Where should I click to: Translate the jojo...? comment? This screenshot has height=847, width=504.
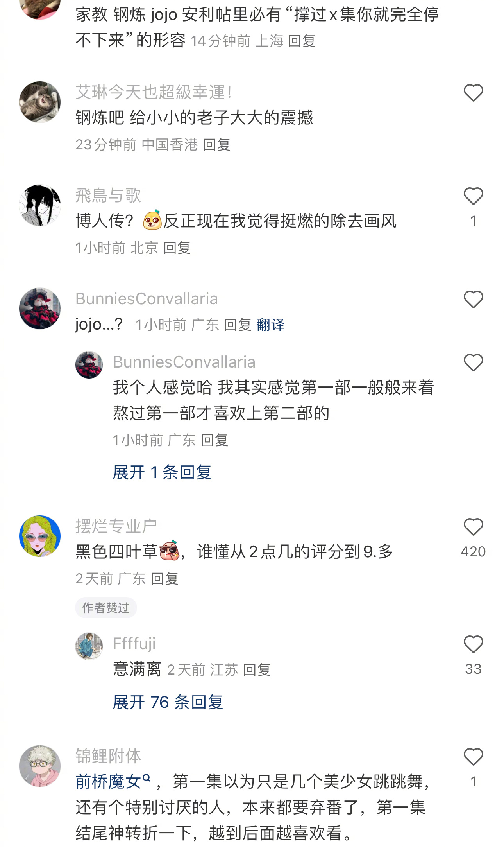click(x=270, y=325)
